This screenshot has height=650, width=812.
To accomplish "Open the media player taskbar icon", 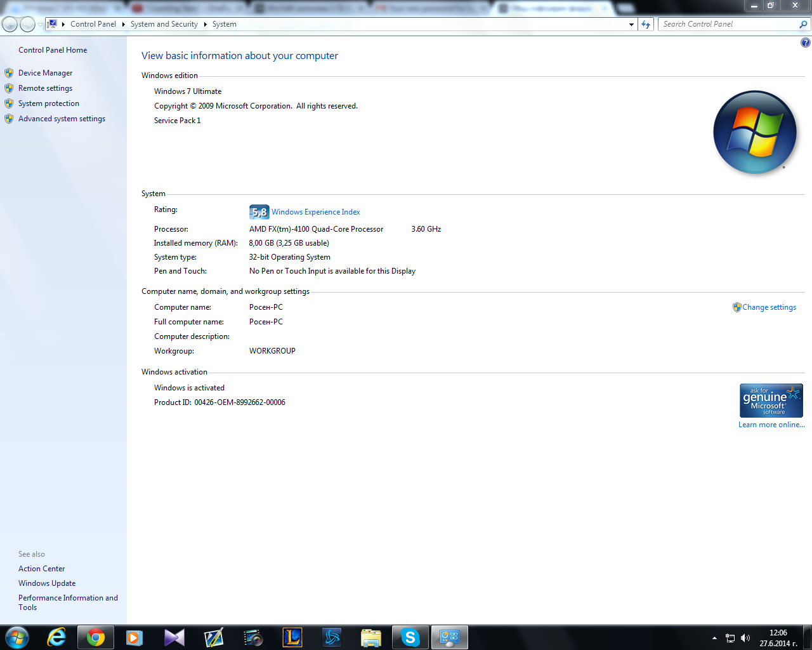I will coord(134,637).
